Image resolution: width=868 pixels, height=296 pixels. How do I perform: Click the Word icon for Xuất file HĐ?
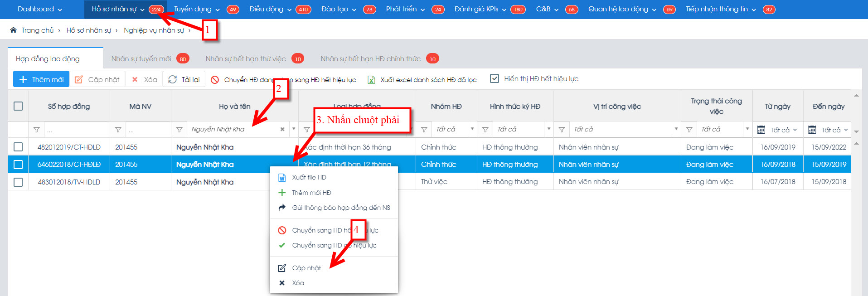tap(282, 178)
